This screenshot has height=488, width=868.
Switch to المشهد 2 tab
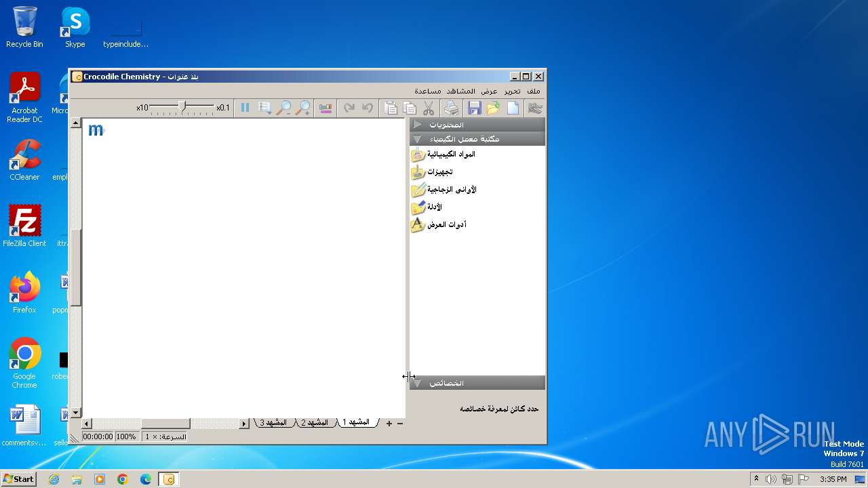(x=315, y=422)
